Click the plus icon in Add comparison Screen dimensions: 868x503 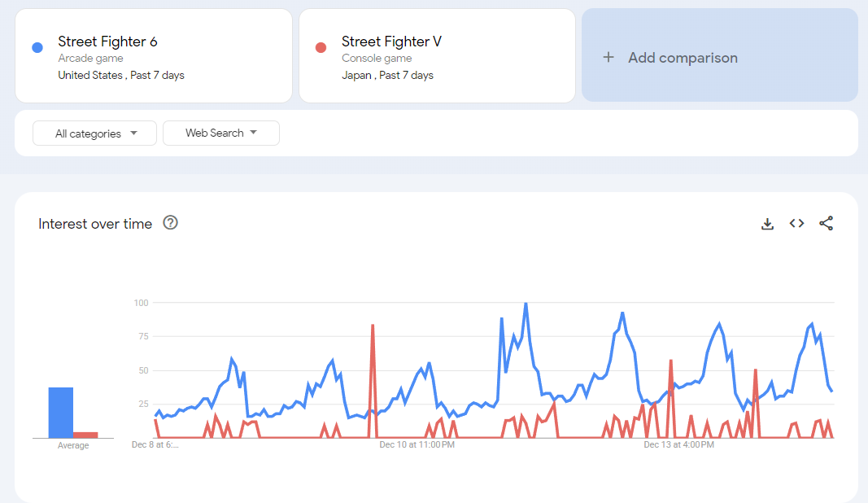(608, 57)
